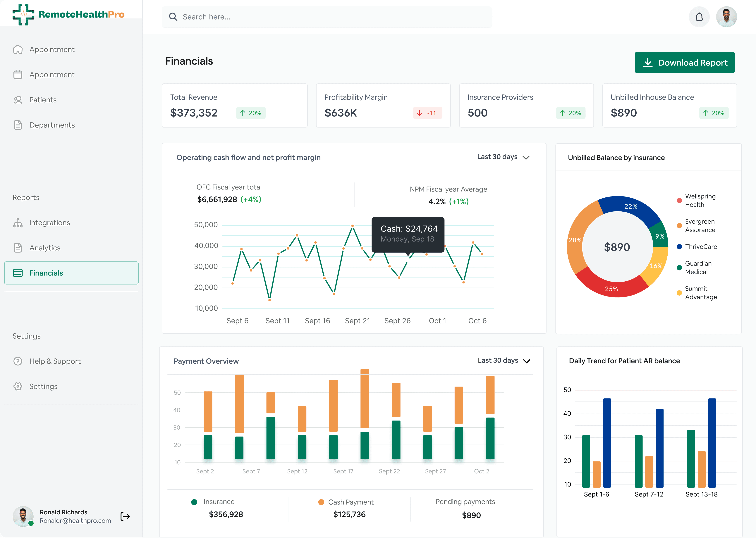This screenshot has height=538, width=756.
Task: Expand Last 30 days in Payment Overview
Action: click(504, 361)
